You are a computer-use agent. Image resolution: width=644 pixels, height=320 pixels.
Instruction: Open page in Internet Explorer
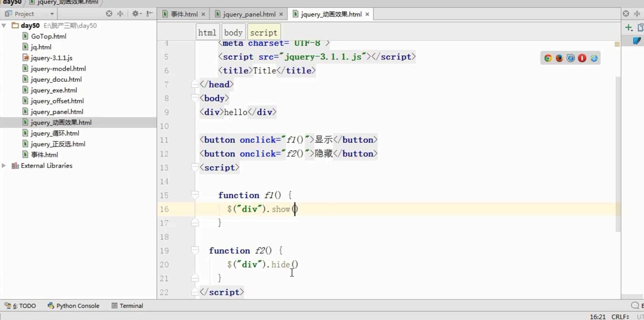click(594, 58)
